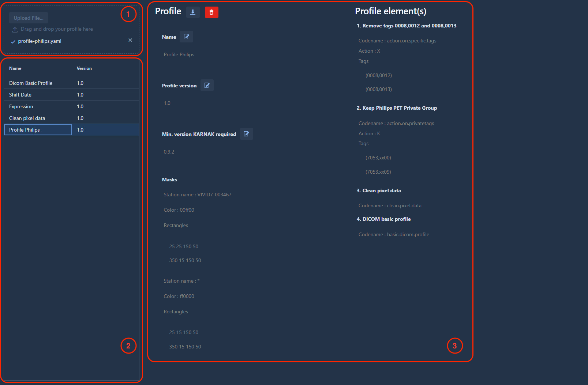The image size is (588, 385).
Task: Sort by the Name column header
Action: [x=15, y=68]
